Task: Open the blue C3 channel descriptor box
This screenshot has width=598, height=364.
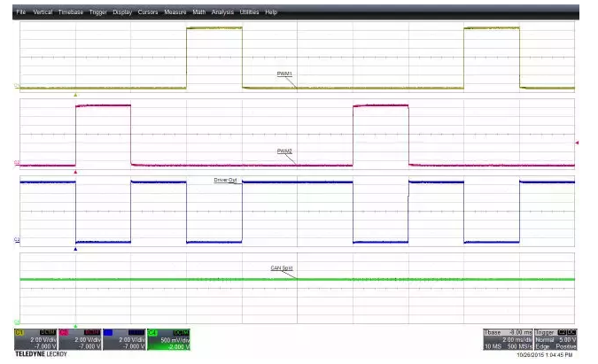Action: point(124,339)
